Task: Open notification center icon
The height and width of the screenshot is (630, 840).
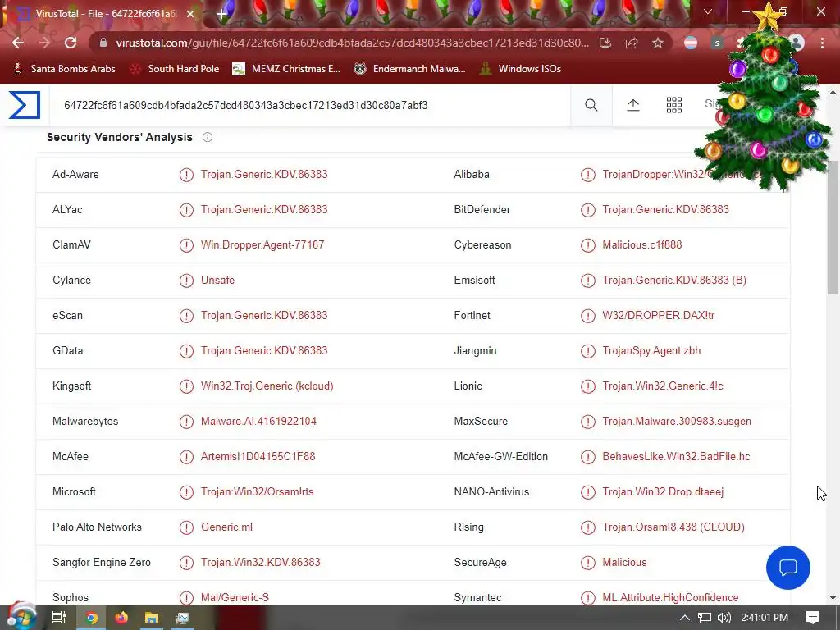Action: (813, 618)
